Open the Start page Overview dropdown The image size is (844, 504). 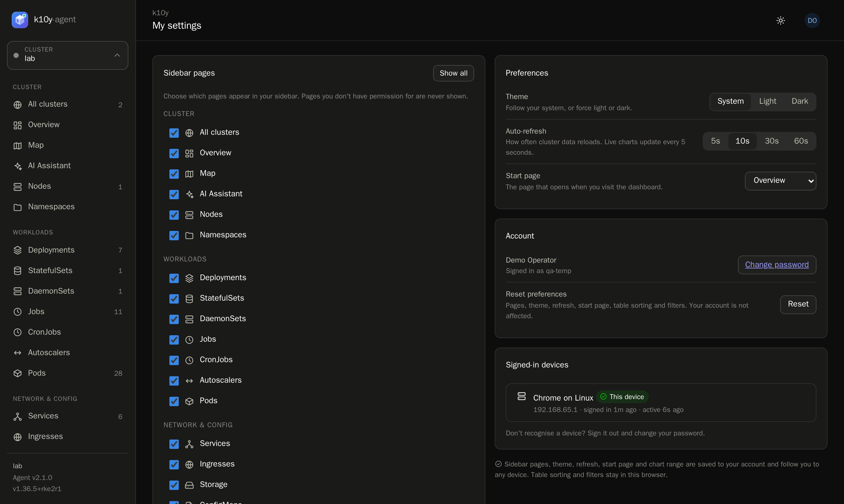click(780, 181)
